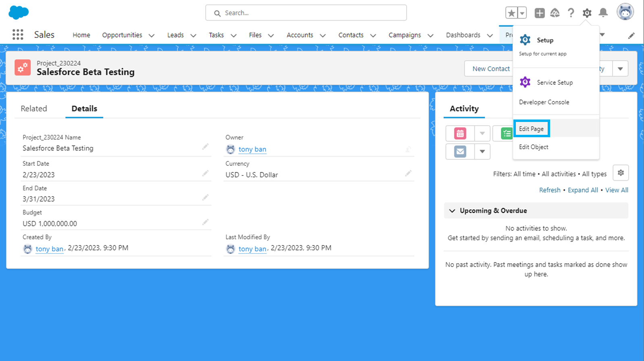Edit the Start Date field pencil
The image size is (644, 361).
[205, 173]
